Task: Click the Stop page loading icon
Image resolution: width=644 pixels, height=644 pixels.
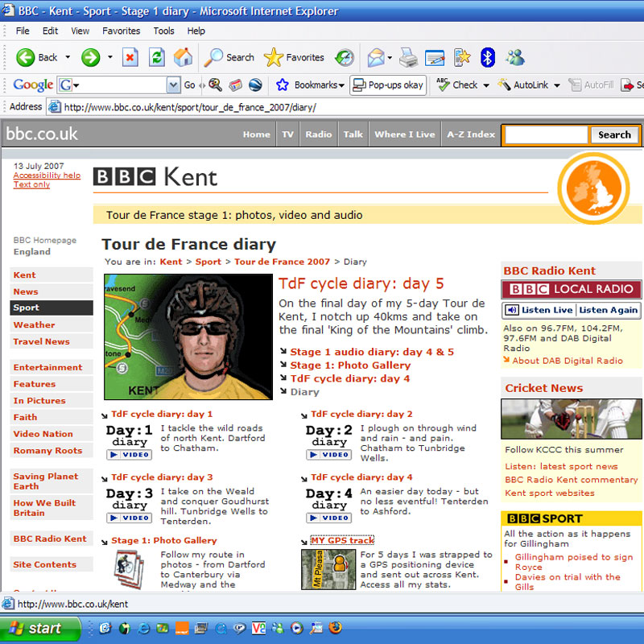Action: [x=130, y=57]
